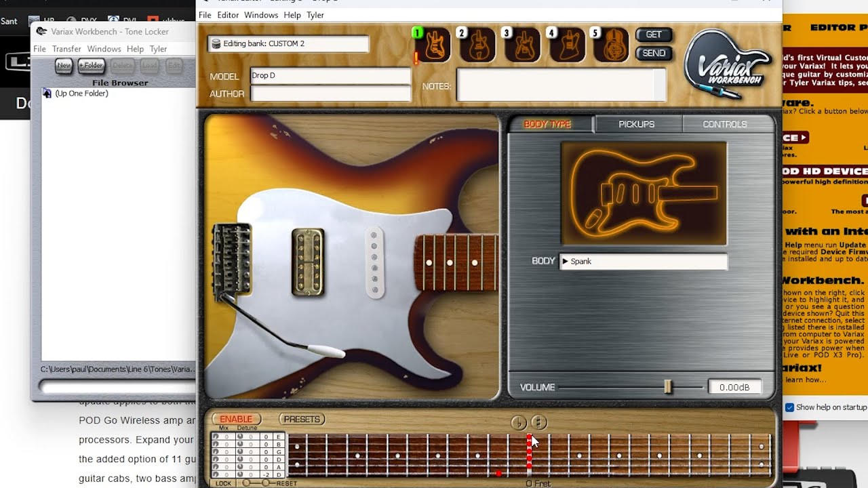This screenshot has width=868, height=488.
Task: Click the sharp tuning button above the fretboard
Action: pyautogui.click(x=539, y=422)
